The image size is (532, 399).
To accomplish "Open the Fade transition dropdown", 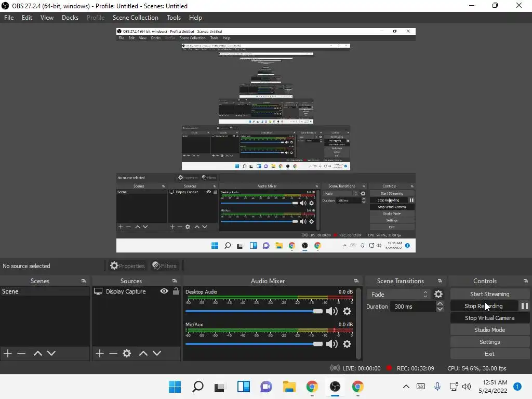I will 398,294.
